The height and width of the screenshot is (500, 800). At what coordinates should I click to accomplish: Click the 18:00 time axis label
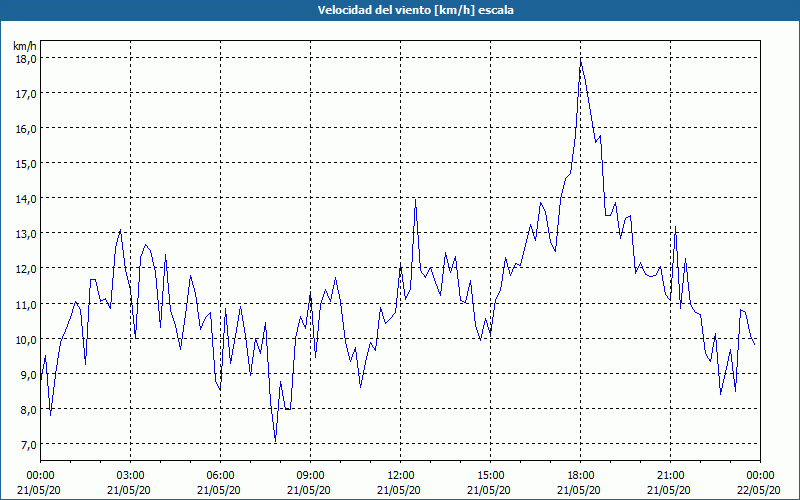[581, 476]
